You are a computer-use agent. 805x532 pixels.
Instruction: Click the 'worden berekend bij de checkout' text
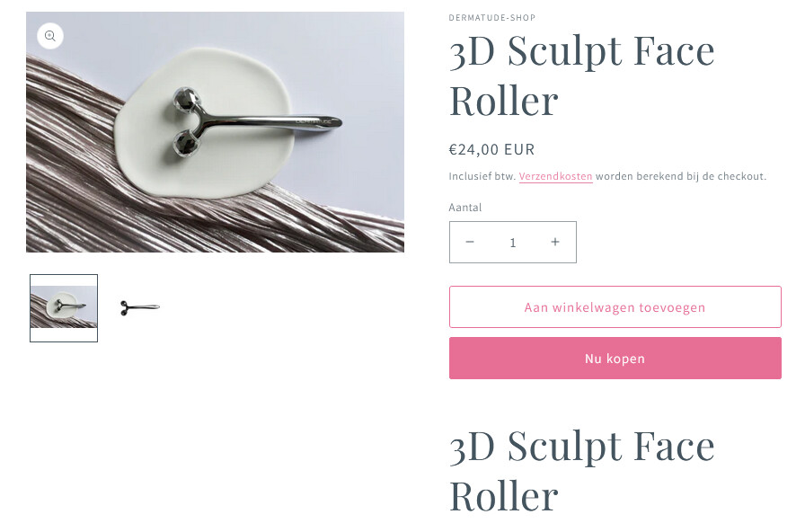coord(681,176)
